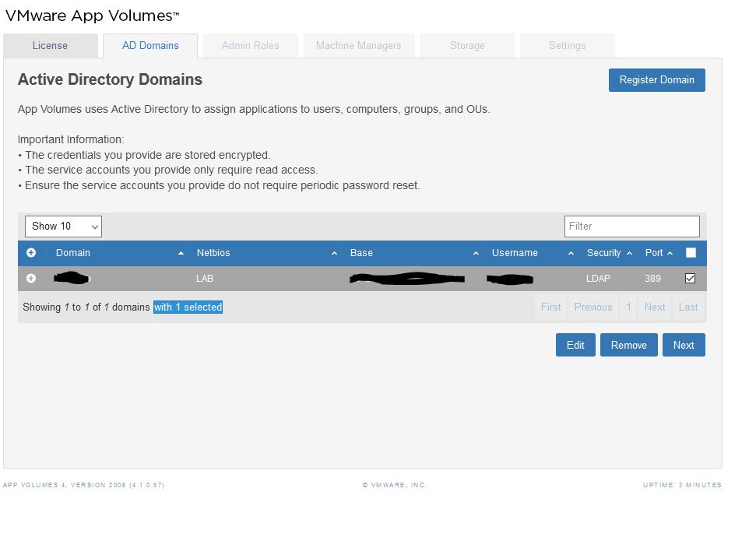The width and height of the screenshot is (756, 534).
Task: Click the 389 port value
Action: (652, 279)
